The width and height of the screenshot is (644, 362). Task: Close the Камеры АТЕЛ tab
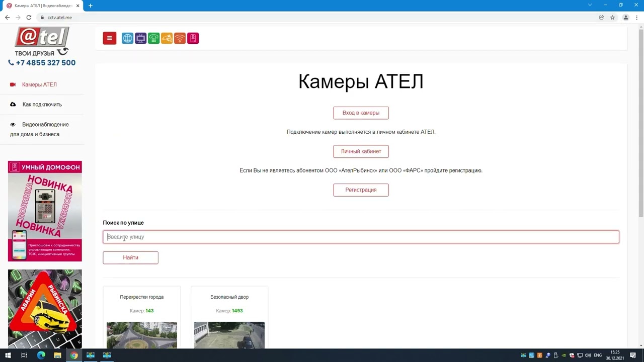(77, 6)
